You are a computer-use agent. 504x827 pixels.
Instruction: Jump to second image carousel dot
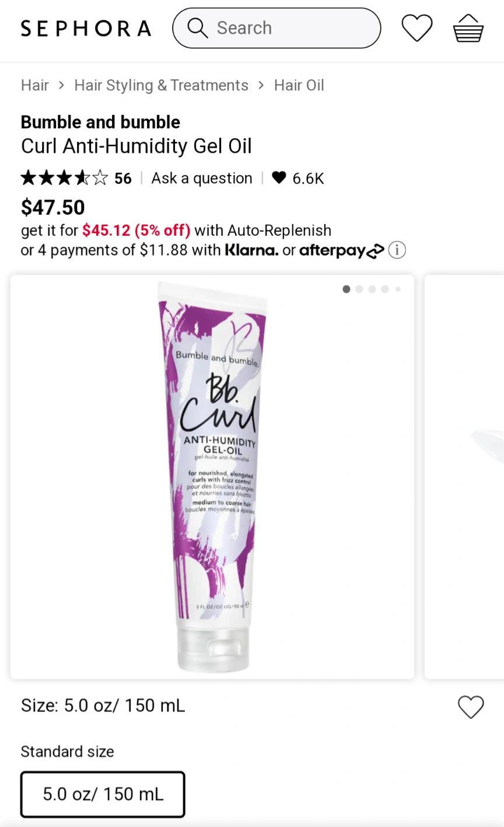pos(359,289)
